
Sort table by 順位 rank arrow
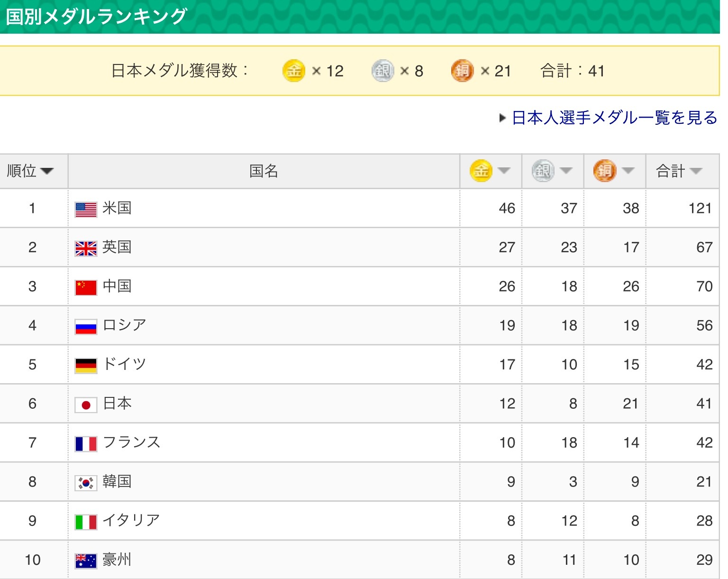tap(47, 171)
